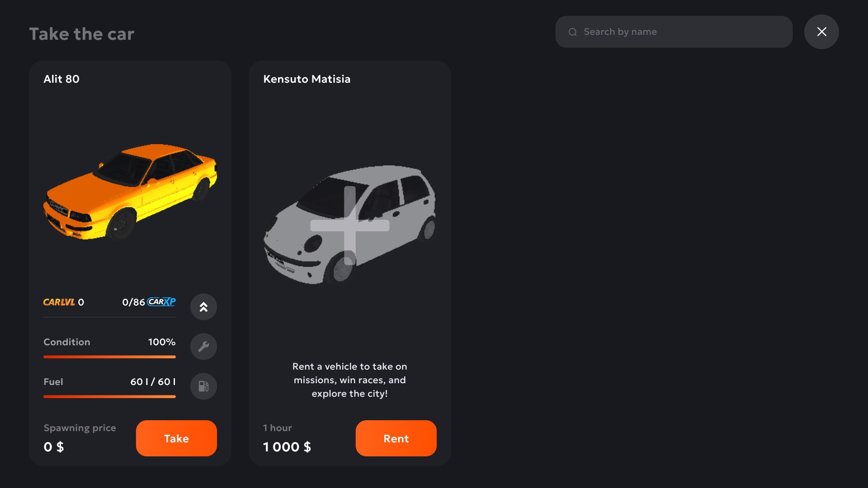The image size is (868, 488).
Task: Click the 1 000 $ rental price
Action: (x=287, y=447)
